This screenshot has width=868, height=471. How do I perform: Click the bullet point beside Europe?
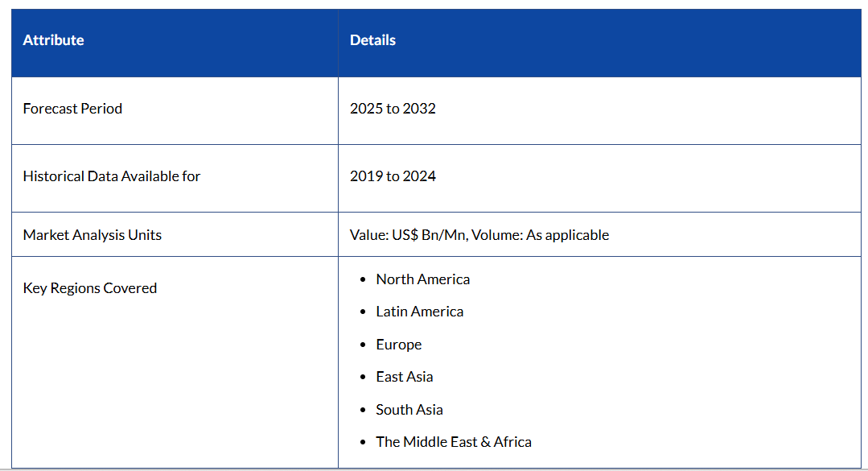[364, 345]
